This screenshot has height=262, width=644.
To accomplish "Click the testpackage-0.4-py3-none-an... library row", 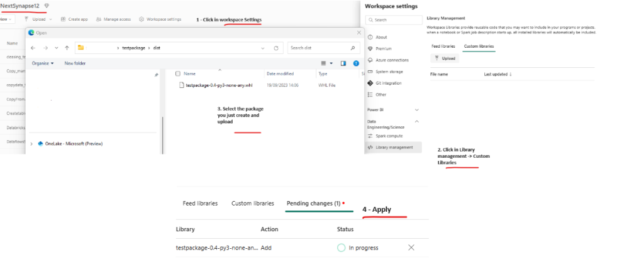I will 302,248.
